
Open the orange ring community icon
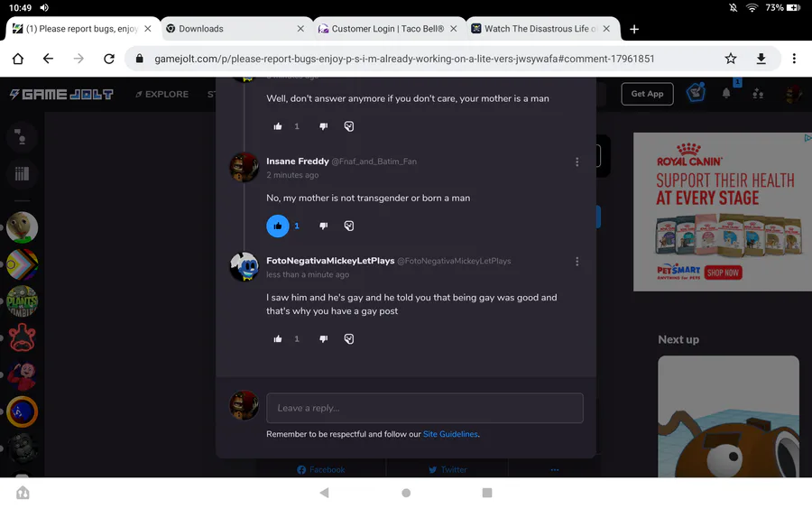coord(22,411)
